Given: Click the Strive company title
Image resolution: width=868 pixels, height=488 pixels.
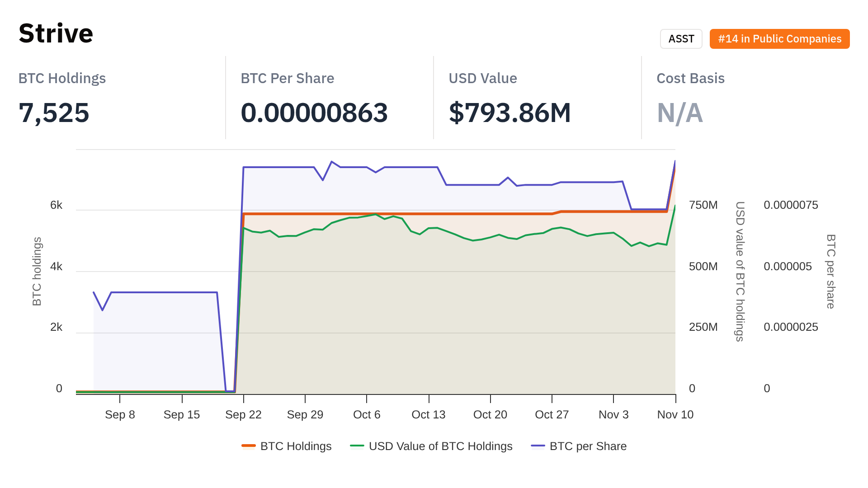Looking at the screenshot, I should tap(56, 33).
